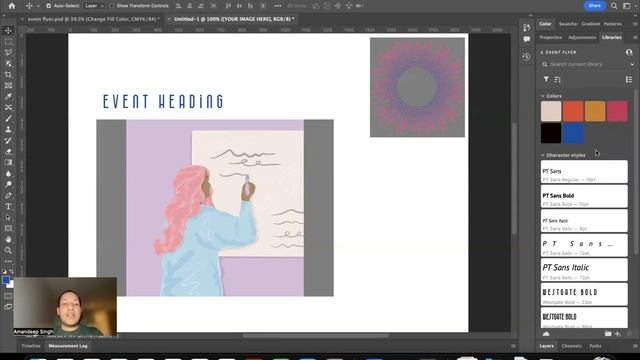
Task: Apply the PT Sans Italic 72pt style
Action: 584,270
